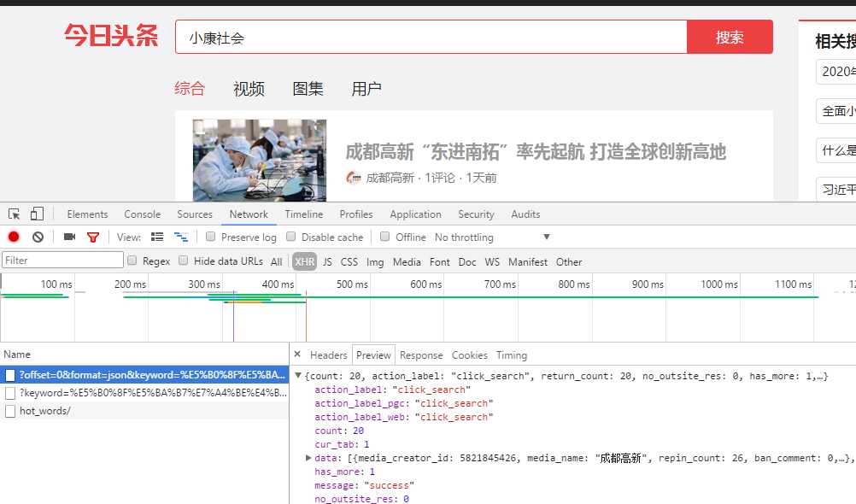Toggle Hide data URLs checkbox
The height and width of the screenshot is (504, 856).
(184, 261)
